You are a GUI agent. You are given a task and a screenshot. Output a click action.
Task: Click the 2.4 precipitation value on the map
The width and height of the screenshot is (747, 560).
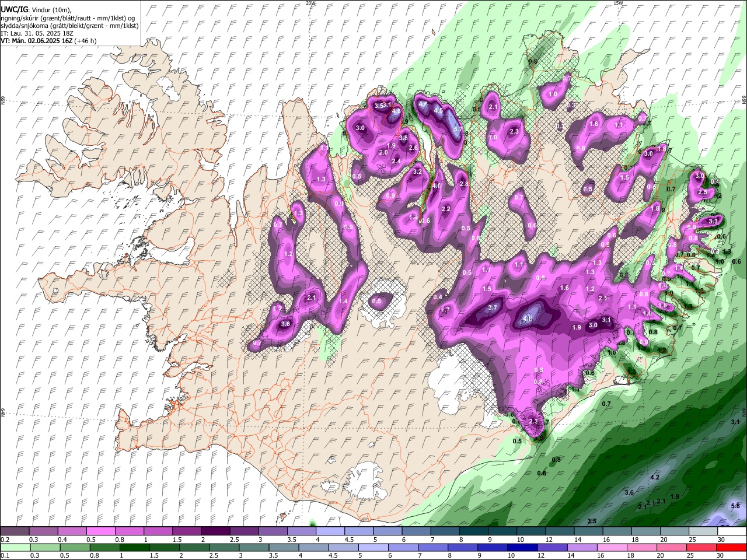coord(396,161)
